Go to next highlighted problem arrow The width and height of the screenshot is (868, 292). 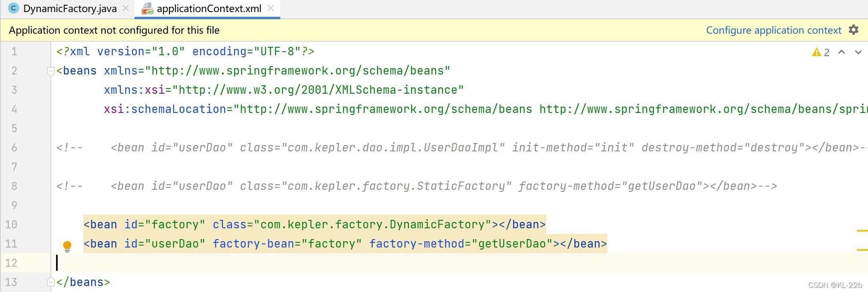(x=858, y=52)
